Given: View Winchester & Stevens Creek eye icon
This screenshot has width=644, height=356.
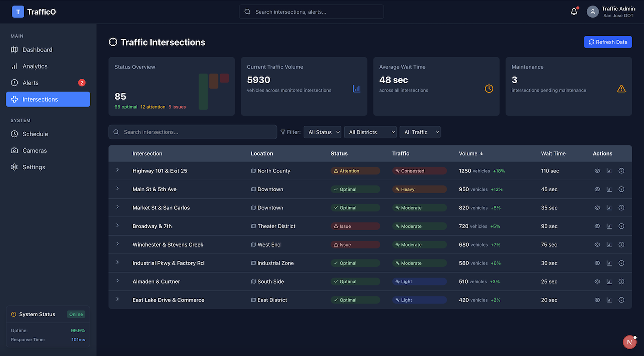Looking at the screenshot, I should pyautogui.click(x=597, y=244).
